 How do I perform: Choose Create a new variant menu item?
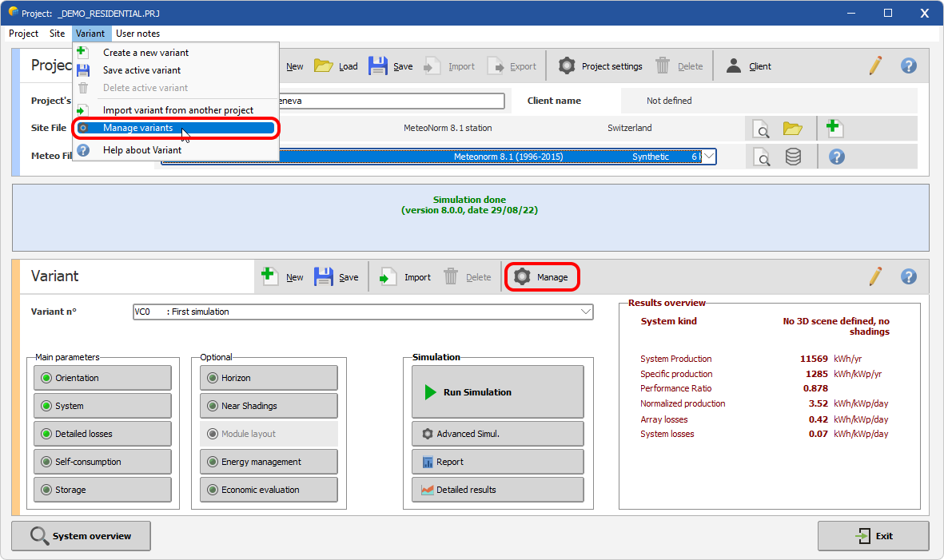coord(176,53)
